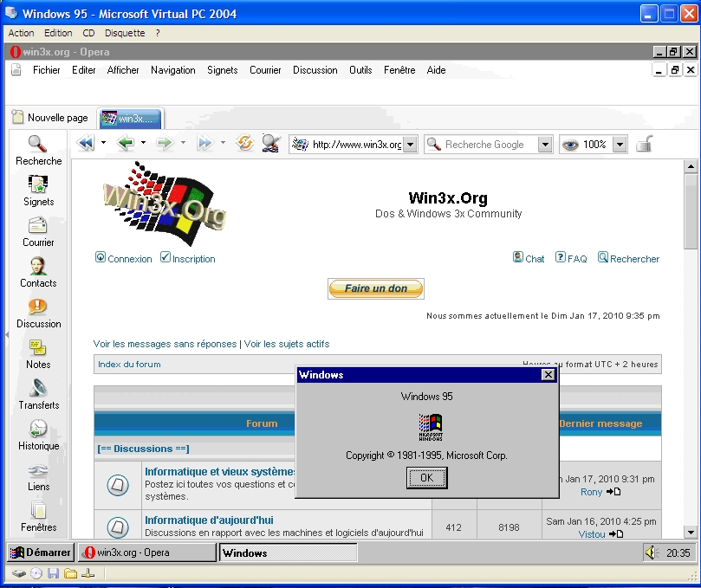Click the fast forward navigation icon
This screenshot has width=701, height=588.
point(204,143)
